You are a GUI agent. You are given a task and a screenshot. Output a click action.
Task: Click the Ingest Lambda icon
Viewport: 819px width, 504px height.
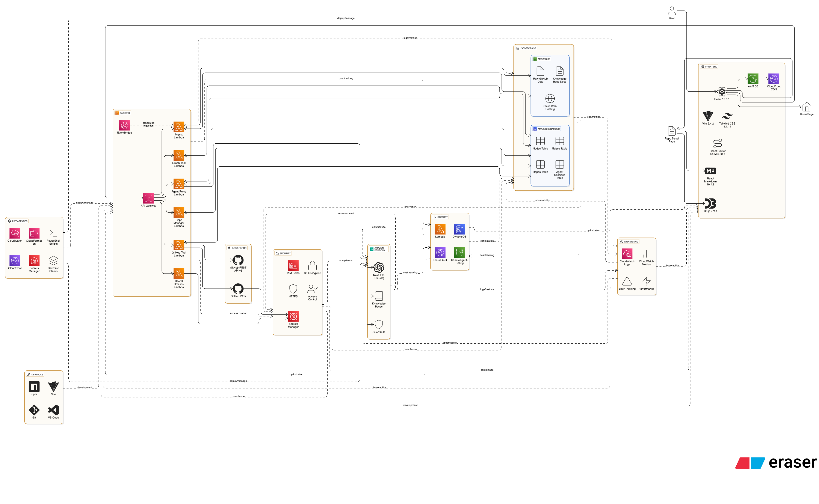coord(179,127)
